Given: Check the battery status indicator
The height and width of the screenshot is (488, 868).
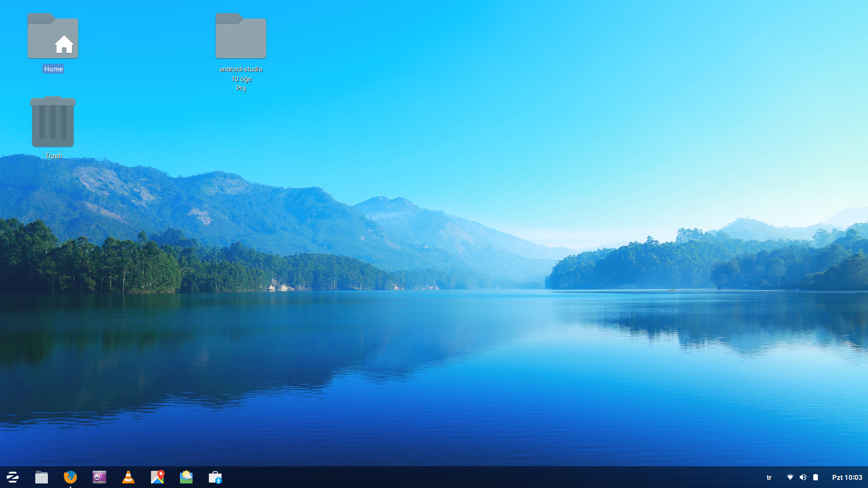Looking at the screenshot, I should tap(816, 477).
